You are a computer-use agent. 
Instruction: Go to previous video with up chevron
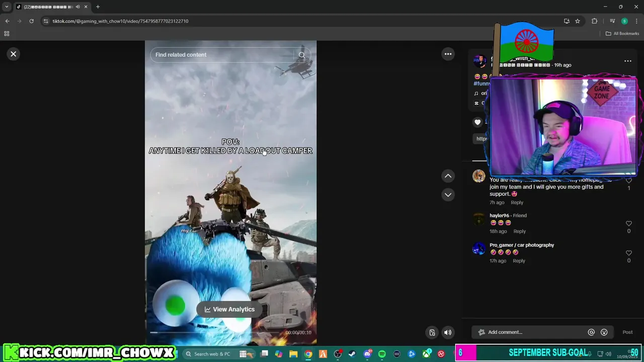(448, 176)
